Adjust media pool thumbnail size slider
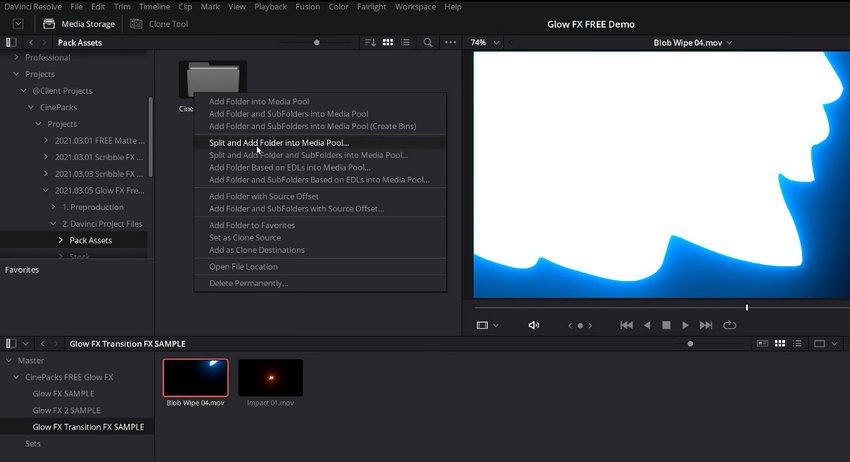 (690, 343)
